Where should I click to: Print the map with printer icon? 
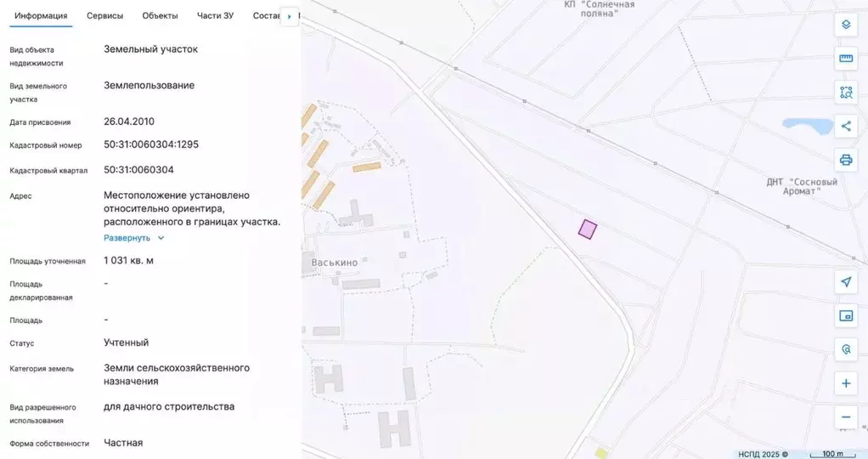(846, 160)
